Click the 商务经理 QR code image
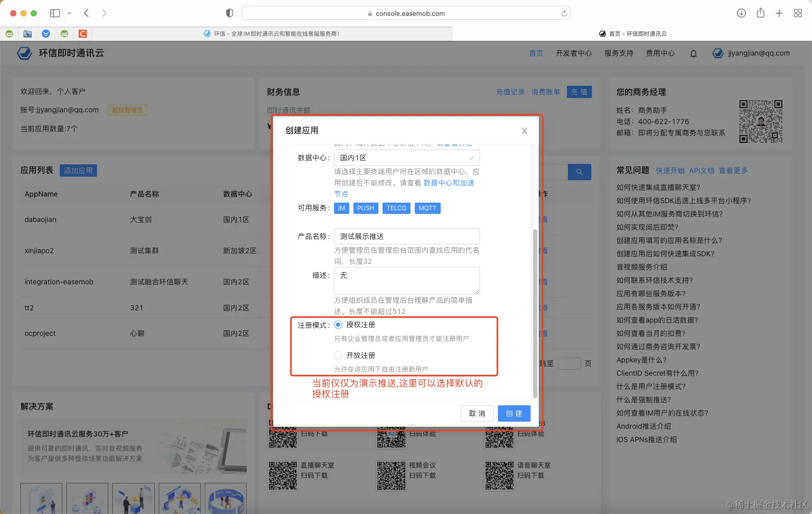The height and width of the screenshot is (514, 812). click(761, 121)
